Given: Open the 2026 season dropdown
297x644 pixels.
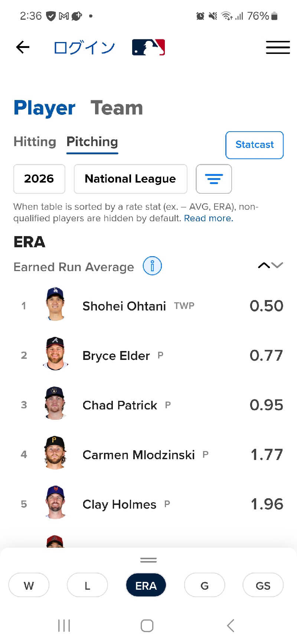Looking at the screenshot, I should 39,179.
